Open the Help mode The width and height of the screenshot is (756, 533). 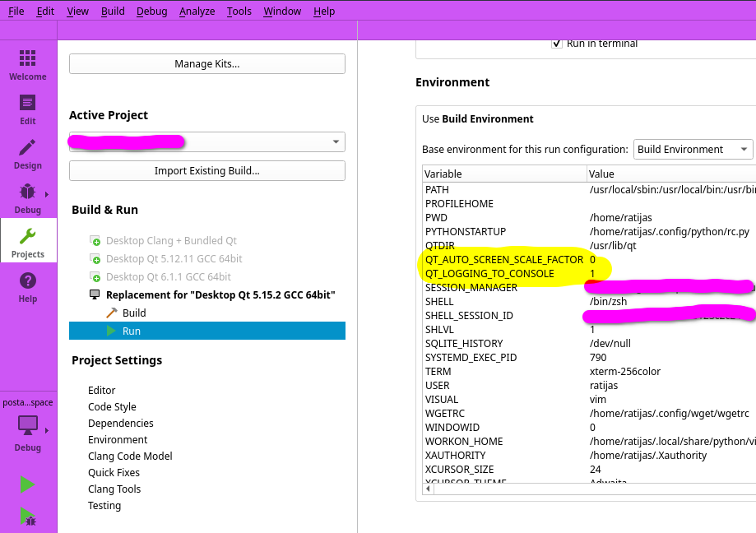point(28,286)
